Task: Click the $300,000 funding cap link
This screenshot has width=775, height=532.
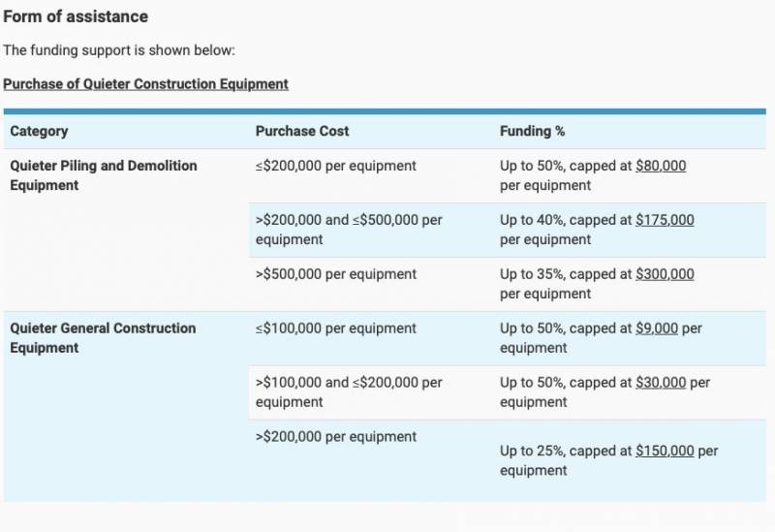Action: [665, 274]
